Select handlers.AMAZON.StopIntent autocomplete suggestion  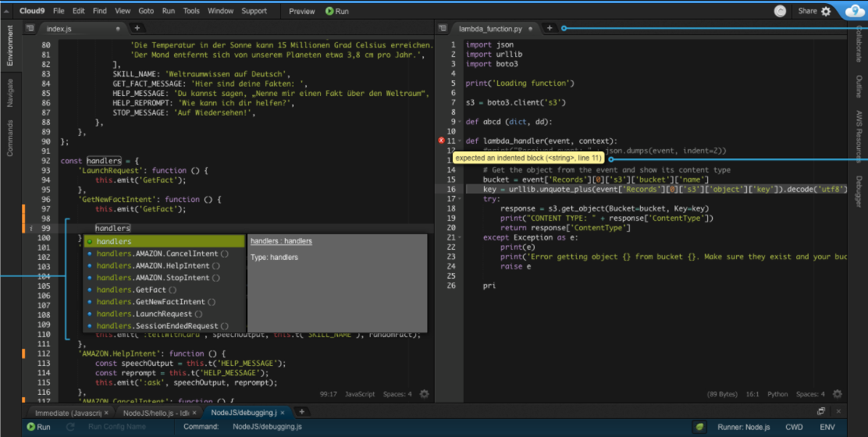(165, 278)
